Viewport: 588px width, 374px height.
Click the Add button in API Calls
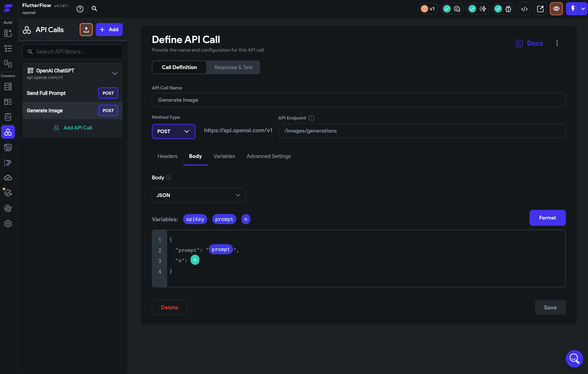point(109,30)
